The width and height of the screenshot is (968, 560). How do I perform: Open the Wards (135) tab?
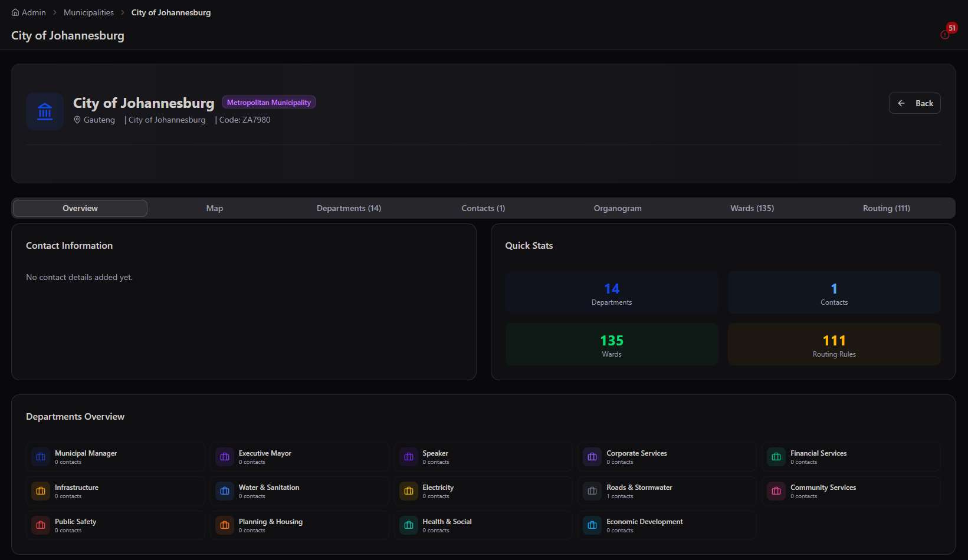[x=752, y=208]
